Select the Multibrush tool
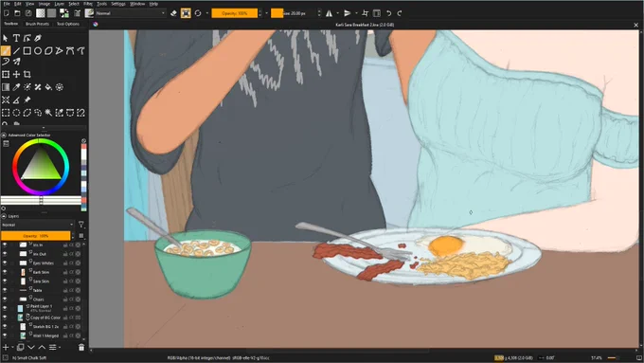 (x=16, y=62)
